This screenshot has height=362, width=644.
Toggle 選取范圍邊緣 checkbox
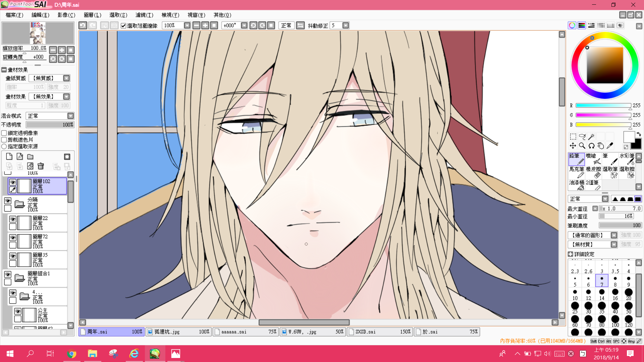[123, 26]
